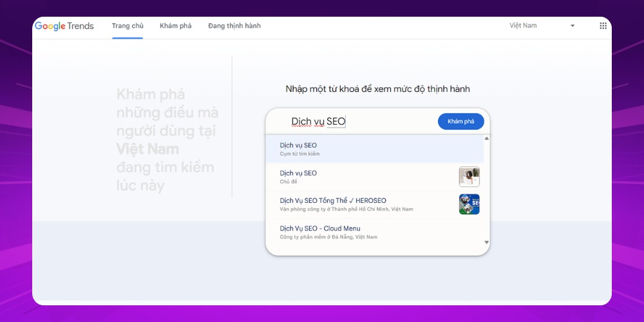The width and height of the screenshot is (644, 322).
Task: Choose Dịch Vụ SEO Tổng Thể HEROSEO suggestion
Action: [x=375, y=205]
